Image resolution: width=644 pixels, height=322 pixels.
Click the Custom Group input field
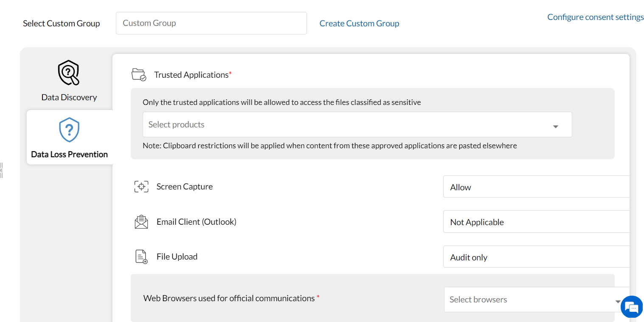pyautogui.click(x=211, y=23)
